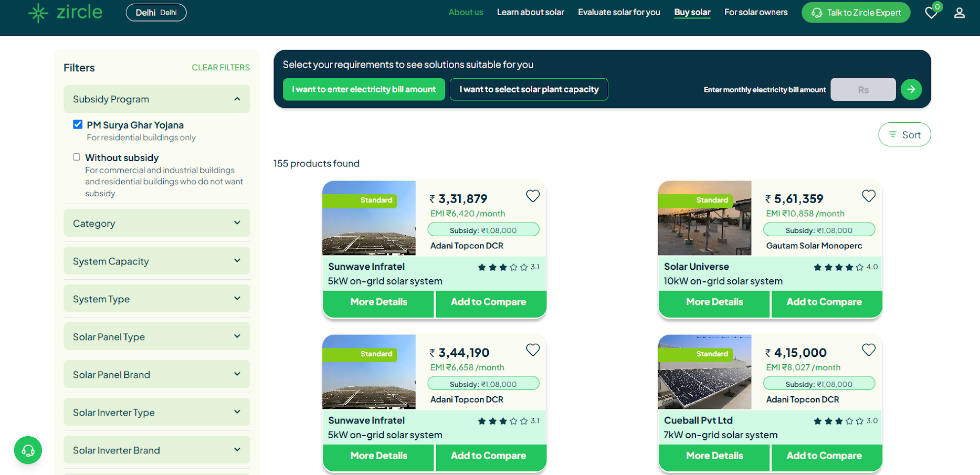Select 'I want to select solar plant capacity' tab
980x475 pixels.
529,89
